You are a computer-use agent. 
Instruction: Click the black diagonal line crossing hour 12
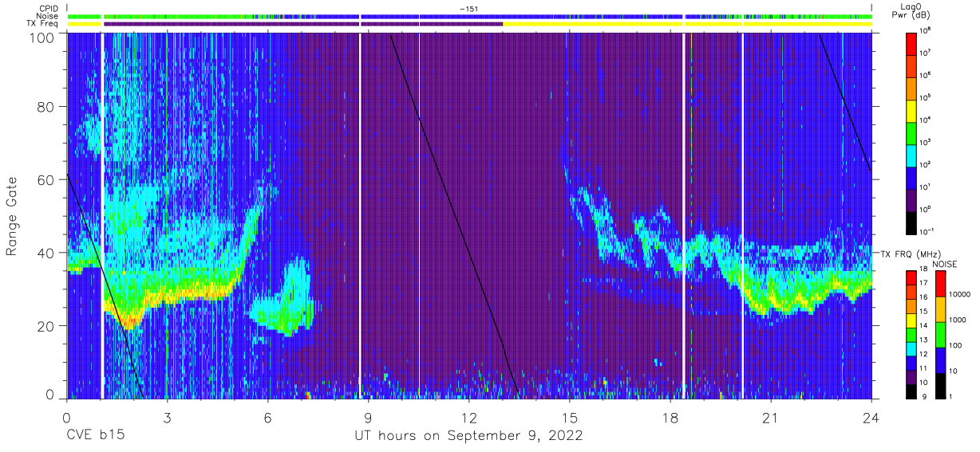455,215
